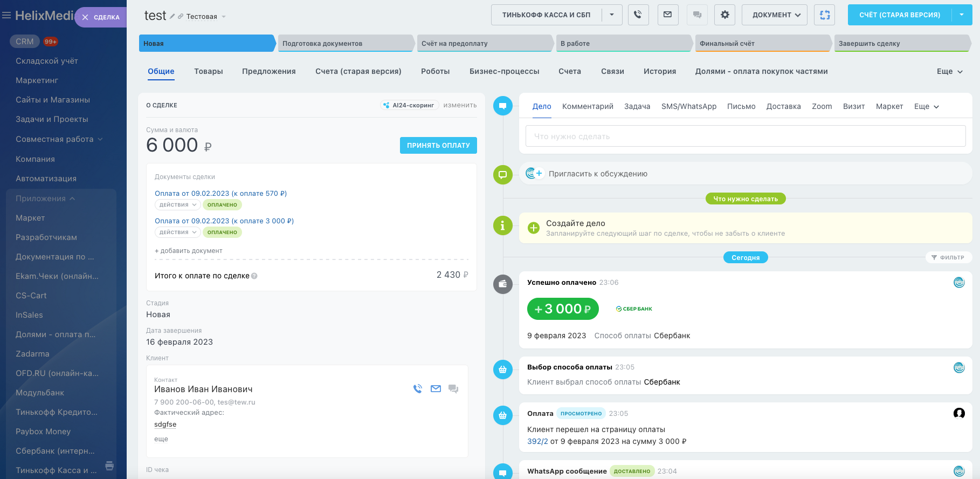This screenshot has width=980, height=479.
Task: Click the Что нужно сделать input field
Action: 746,136
